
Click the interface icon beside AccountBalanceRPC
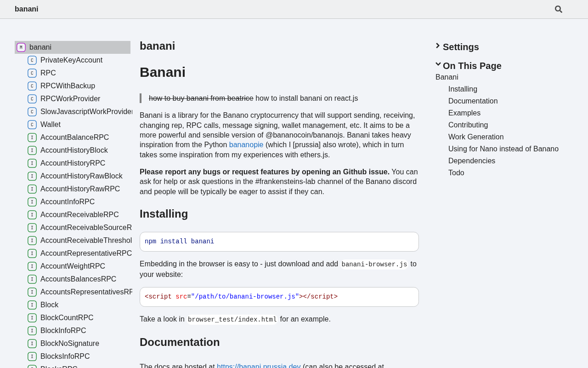click(32, 138)
